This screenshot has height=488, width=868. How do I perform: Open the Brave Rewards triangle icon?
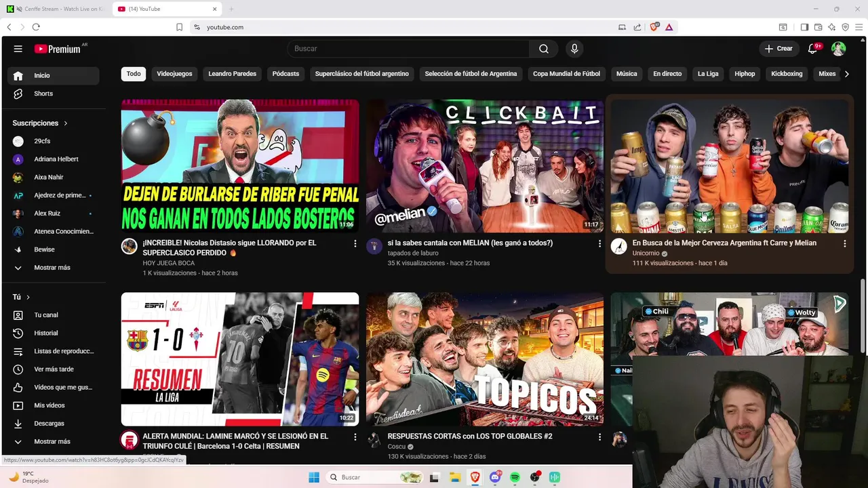[x=669, y=27]
